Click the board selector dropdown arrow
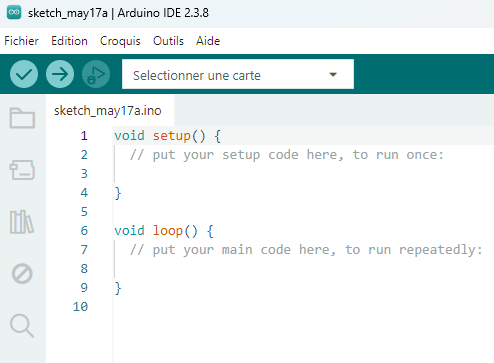 [x=333, y=75]
